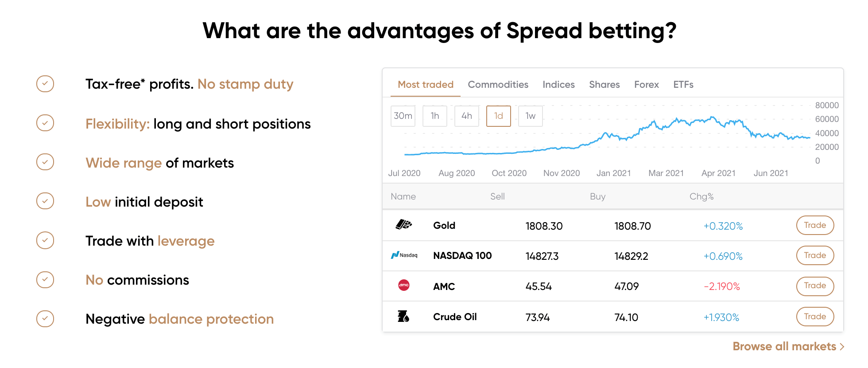
Task: Click the Nasdaq logo icon
Action: [x=404, y=255]
